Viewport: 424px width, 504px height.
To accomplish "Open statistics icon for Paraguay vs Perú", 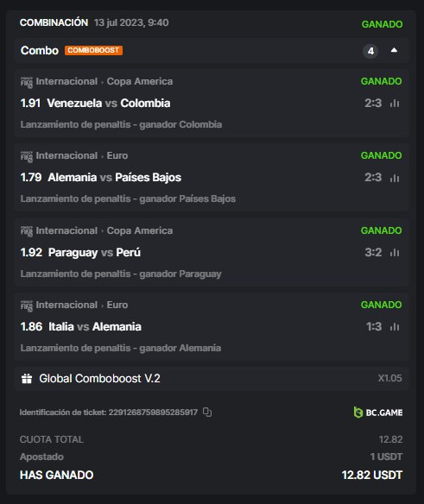I will 395,253.
